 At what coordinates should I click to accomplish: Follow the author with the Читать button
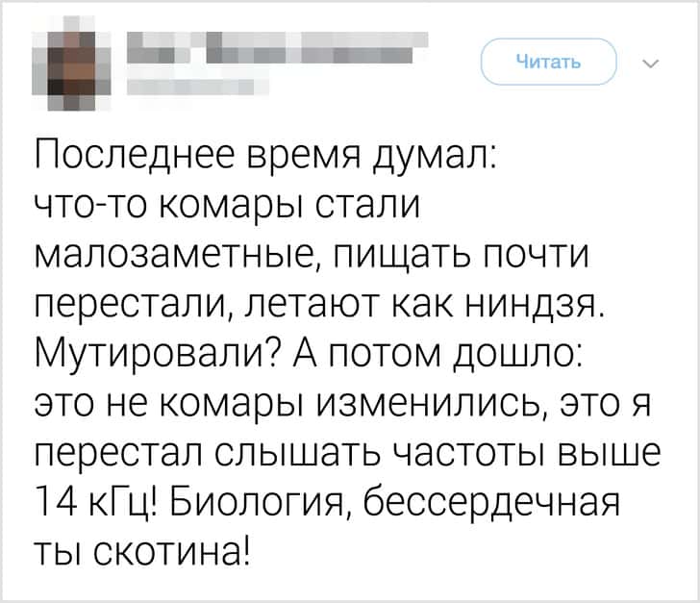[x=549, y=62]
